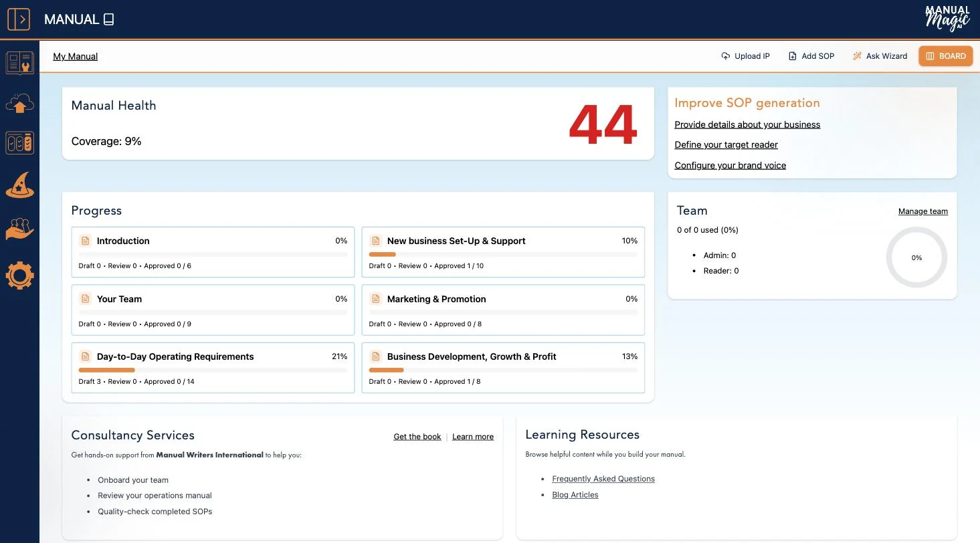Open Provide details about your business link

(x=747, y=124)
